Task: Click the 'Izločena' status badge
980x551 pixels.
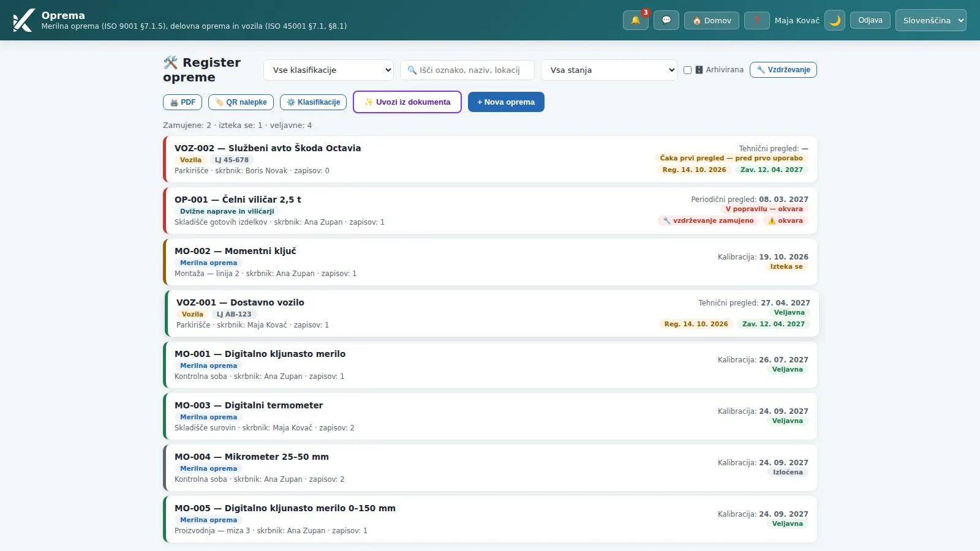Action: pyautogui.click(x=788, y=473)
